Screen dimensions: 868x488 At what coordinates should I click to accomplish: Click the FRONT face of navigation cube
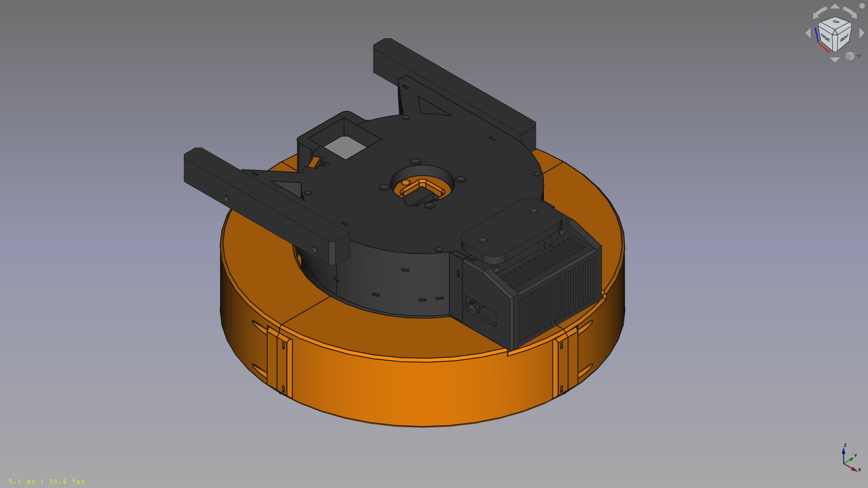coord(826,38)
